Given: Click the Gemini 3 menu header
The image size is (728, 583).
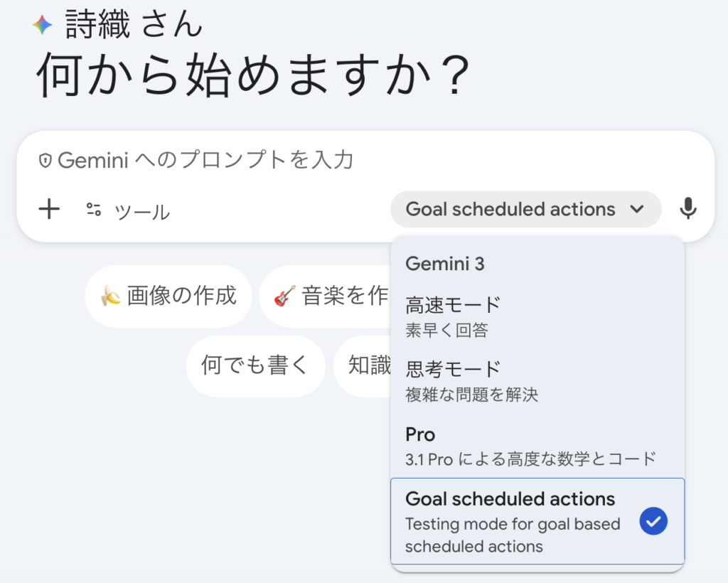Looking at the screenshot, I should coord(445,264).
